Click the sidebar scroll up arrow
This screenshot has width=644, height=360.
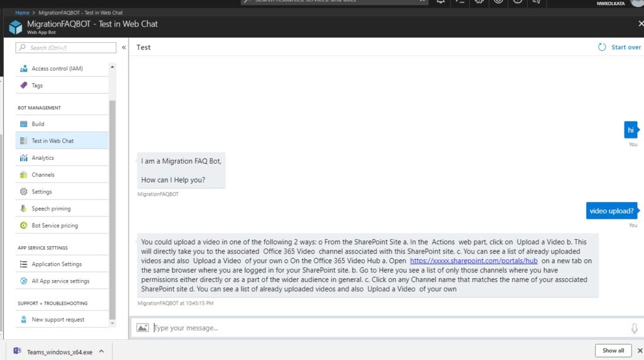pos(112,67)
